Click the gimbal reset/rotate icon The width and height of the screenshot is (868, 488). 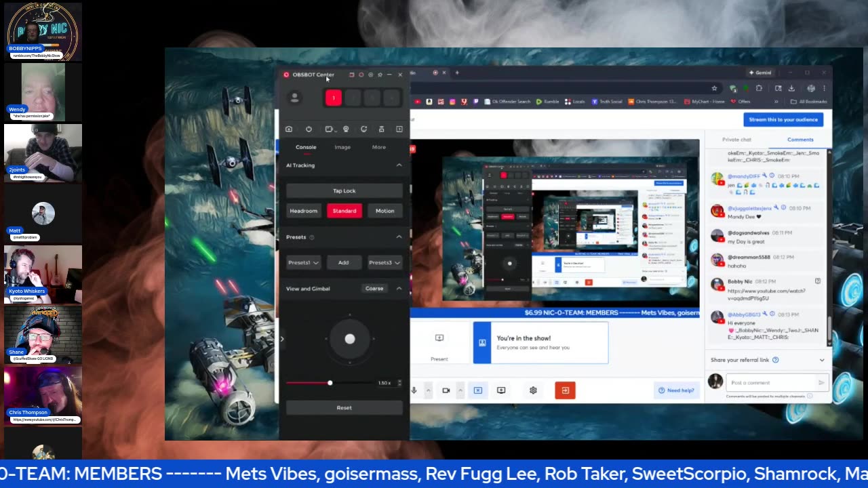pyautogui.click(x=363, y=129)
